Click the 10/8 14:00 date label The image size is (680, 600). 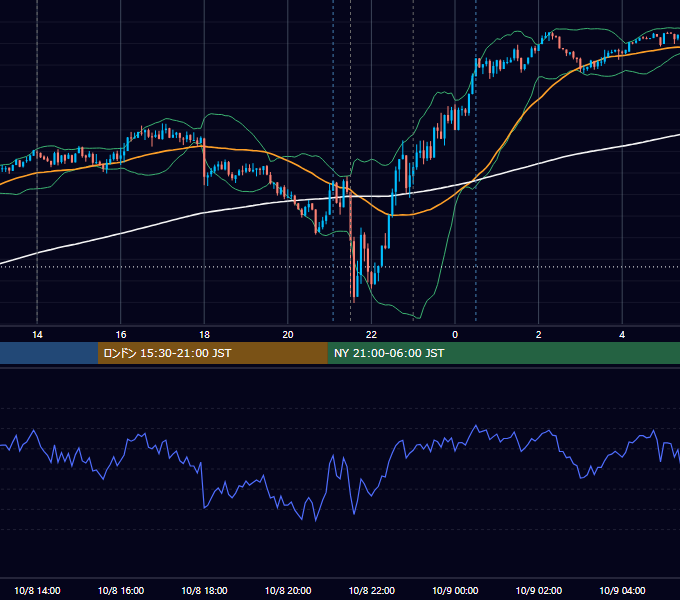coord(37,590)
